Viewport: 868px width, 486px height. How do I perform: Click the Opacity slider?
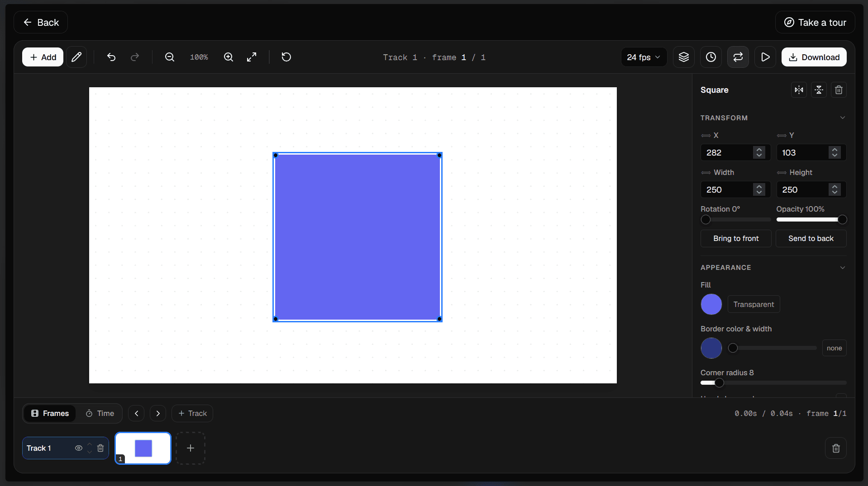[811, 220]
